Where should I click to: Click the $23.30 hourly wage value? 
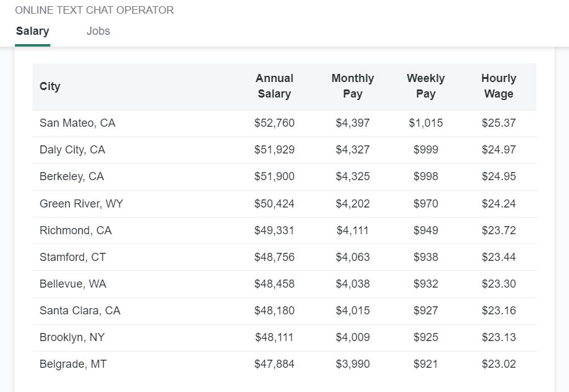499,284
